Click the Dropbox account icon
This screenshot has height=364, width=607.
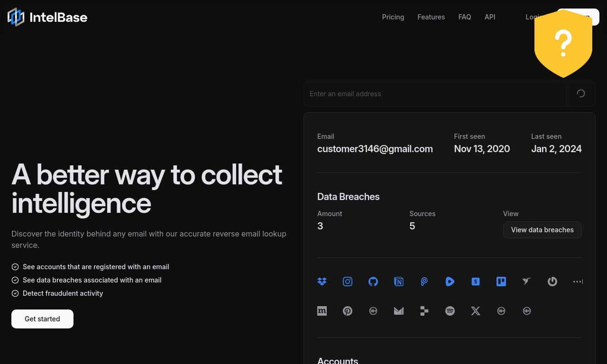322,282
